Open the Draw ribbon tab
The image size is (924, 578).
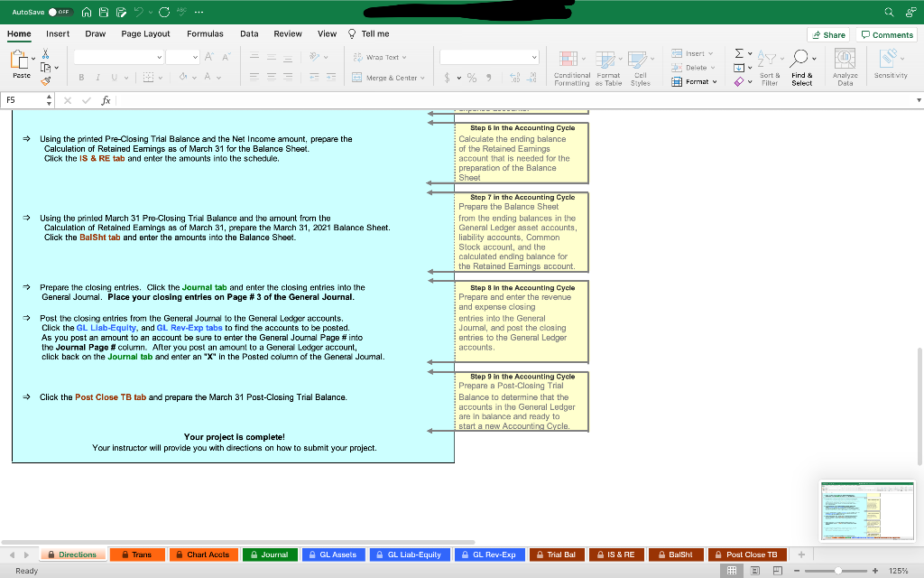pos(95,33)
